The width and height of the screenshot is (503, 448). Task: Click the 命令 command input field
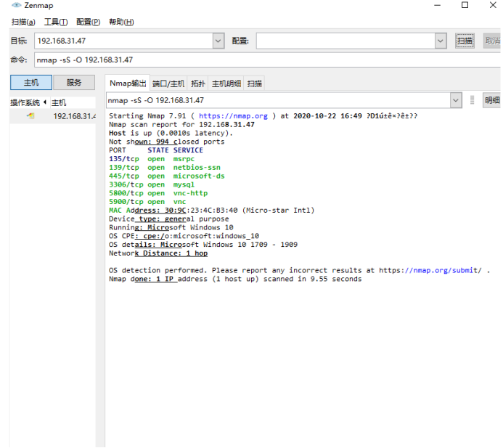[x=268, y=60]
